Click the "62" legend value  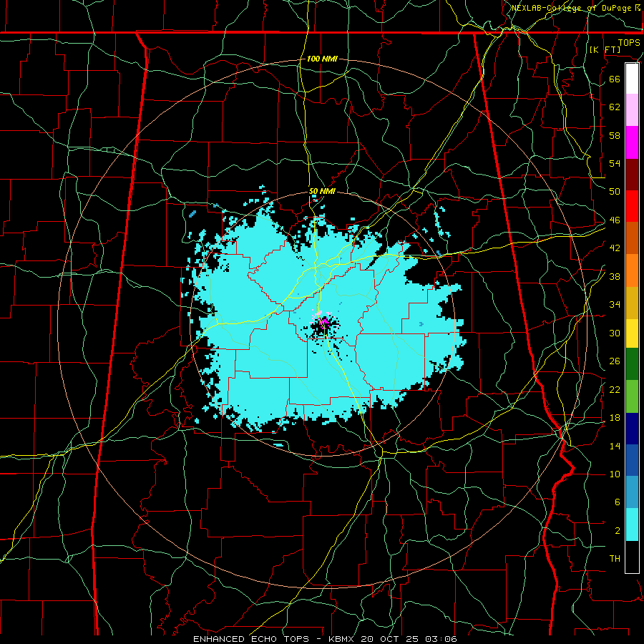click(x=615, y=107)
